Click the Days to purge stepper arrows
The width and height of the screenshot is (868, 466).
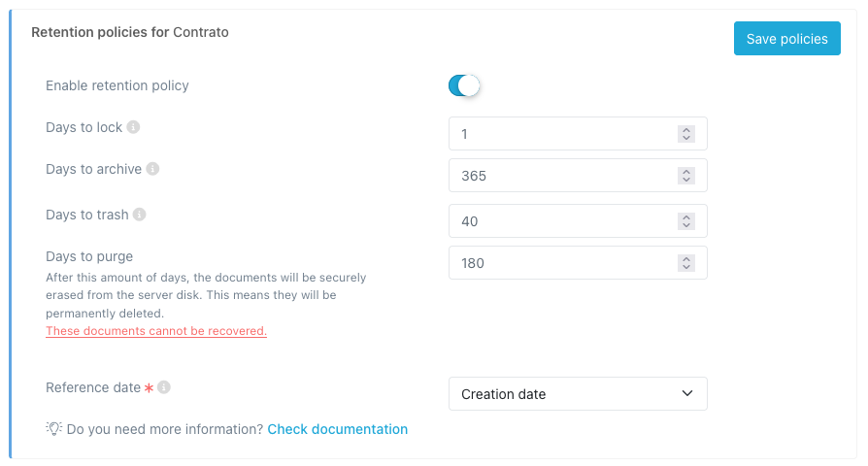[x=685, y=263]
